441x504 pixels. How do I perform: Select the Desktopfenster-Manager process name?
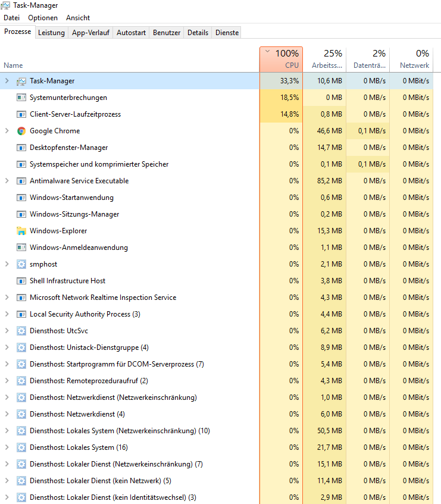click(x=69, y=148)
